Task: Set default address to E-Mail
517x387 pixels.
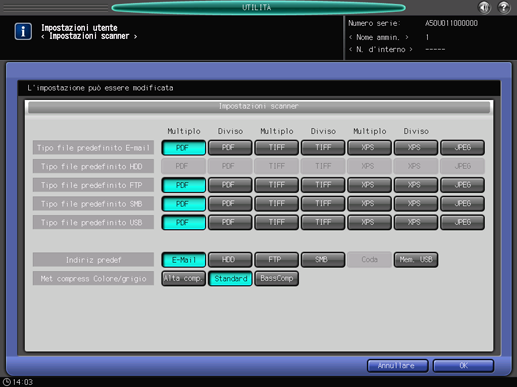Action: (x=184, y=260)
